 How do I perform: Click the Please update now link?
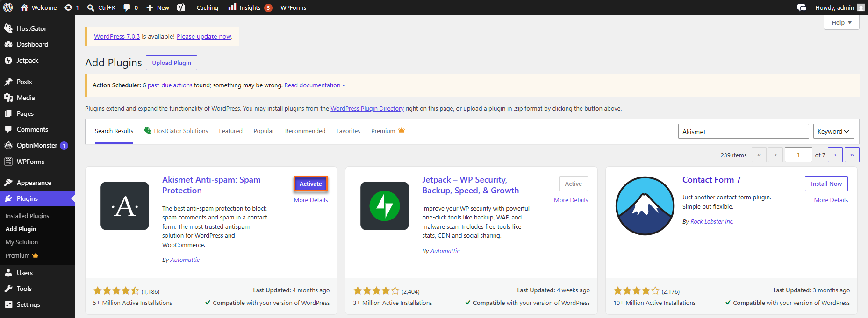[x=204, y=36]
